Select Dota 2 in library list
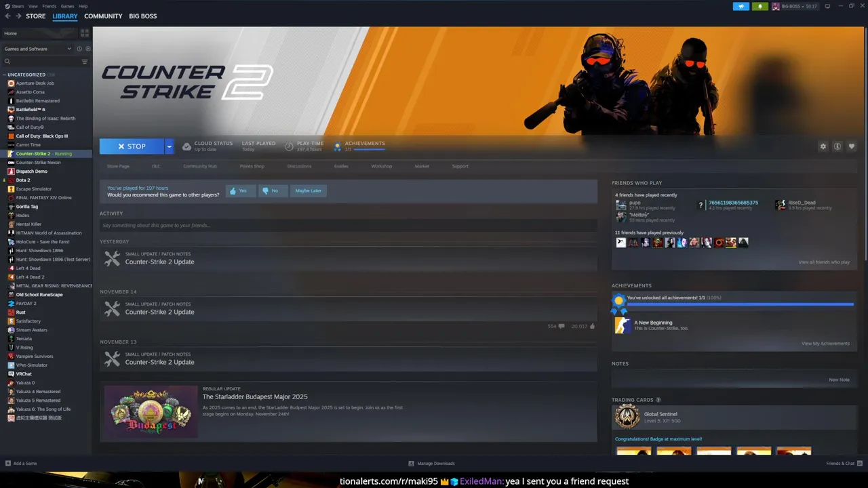The height and width of the screenshot is (488, 868). tap(23, 180)
